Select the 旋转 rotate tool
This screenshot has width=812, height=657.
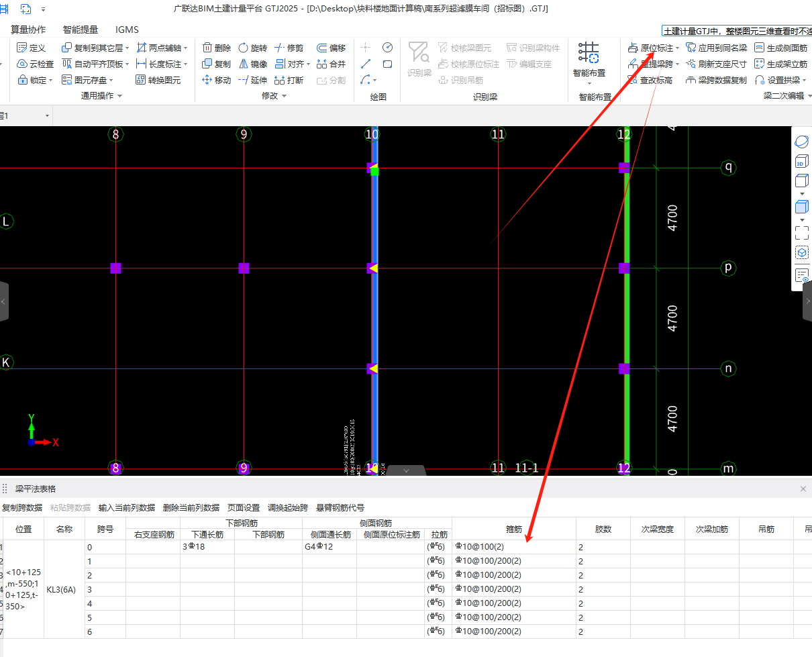pos(253,48)
